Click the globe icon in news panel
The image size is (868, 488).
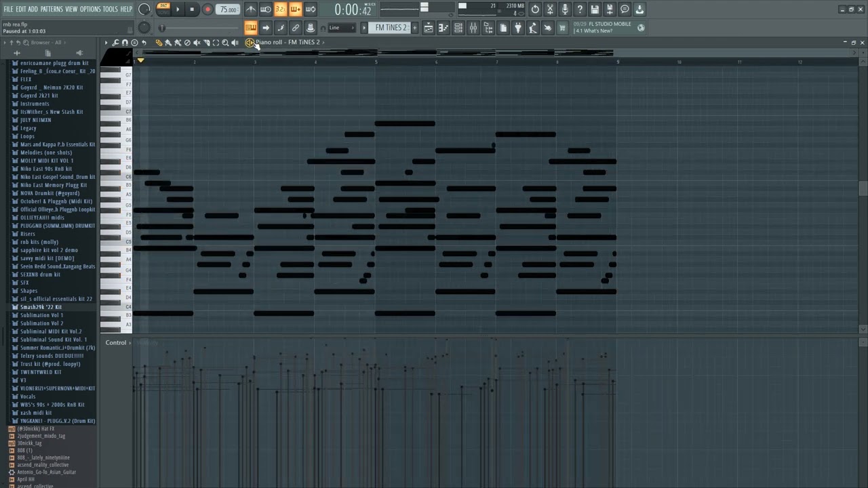point(641,28)
